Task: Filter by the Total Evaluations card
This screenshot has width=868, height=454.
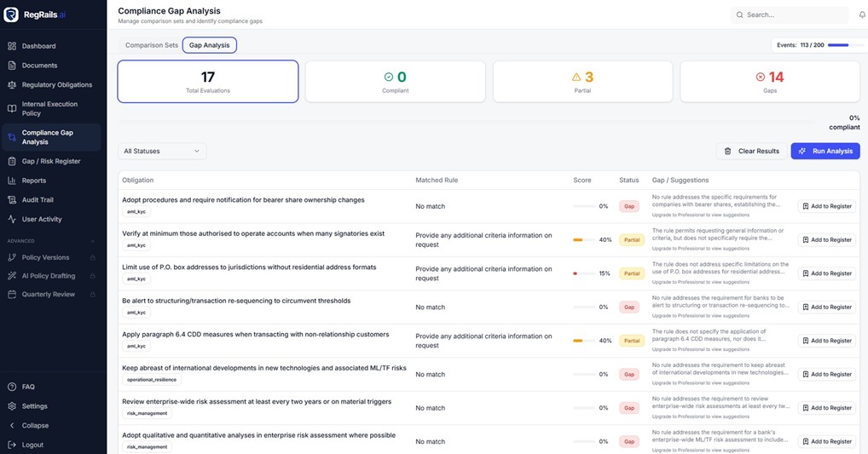Action: click(207, 82)
